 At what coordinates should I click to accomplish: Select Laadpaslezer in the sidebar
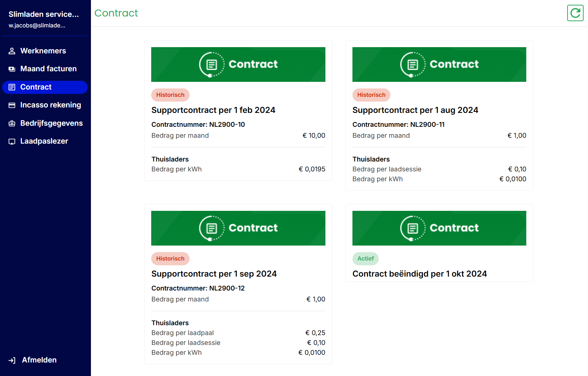(44, 141)
